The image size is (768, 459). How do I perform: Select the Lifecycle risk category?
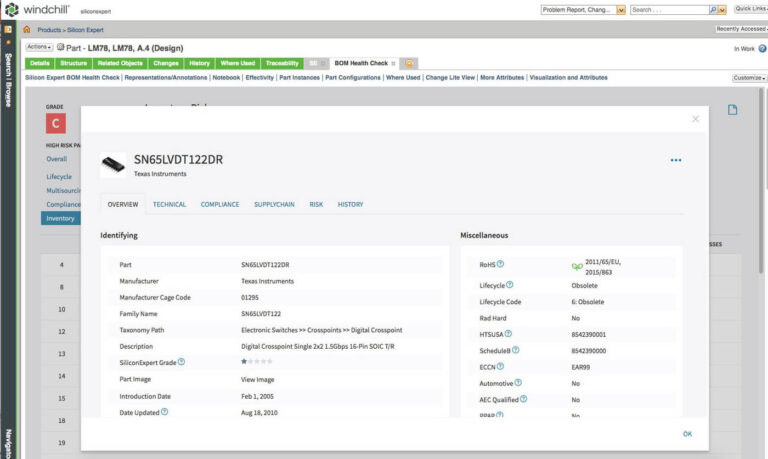[59, 176]
